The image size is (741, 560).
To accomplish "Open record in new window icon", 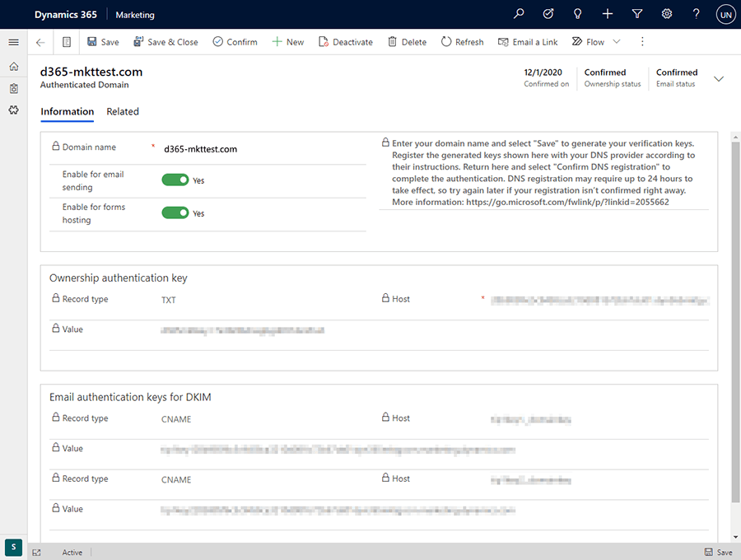I will click(x=36, y=552).
